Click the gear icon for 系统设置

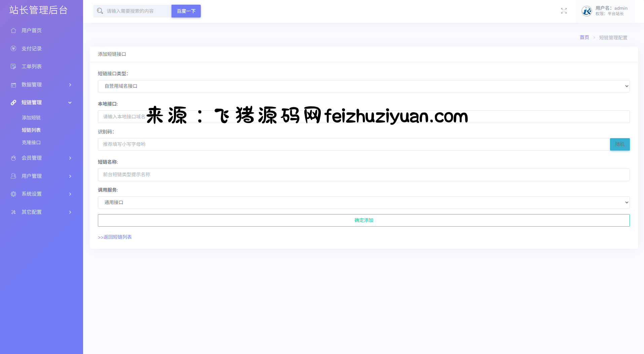[13, 194]
